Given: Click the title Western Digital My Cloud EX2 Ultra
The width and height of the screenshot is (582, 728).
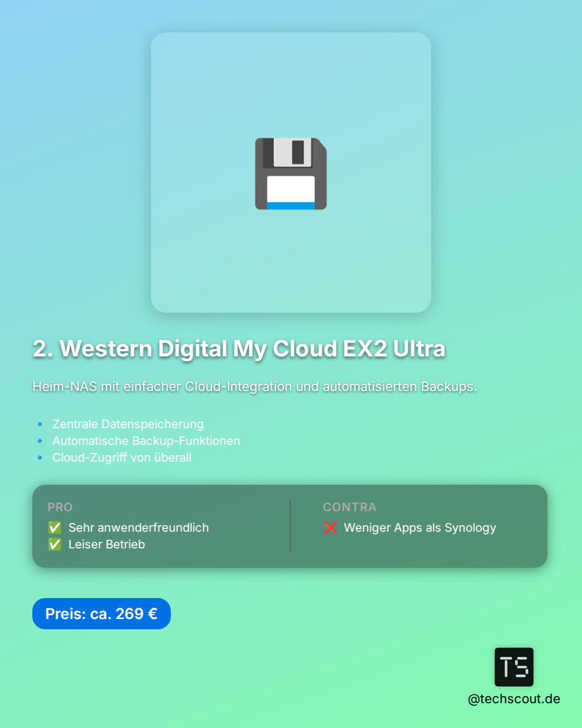Looking at the screenshot, I should click(x=239, y=349).
